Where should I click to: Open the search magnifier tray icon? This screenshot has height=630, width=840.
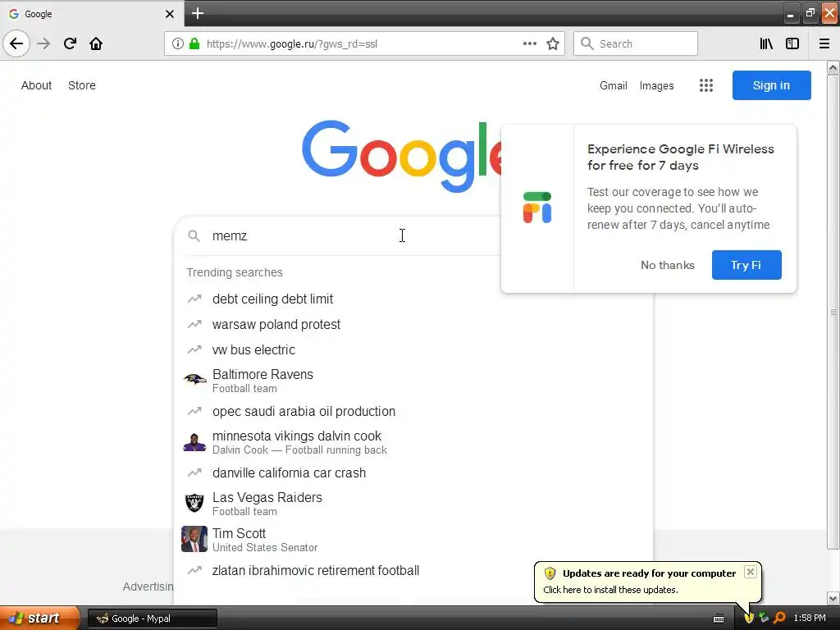click(x=779, y=619)
